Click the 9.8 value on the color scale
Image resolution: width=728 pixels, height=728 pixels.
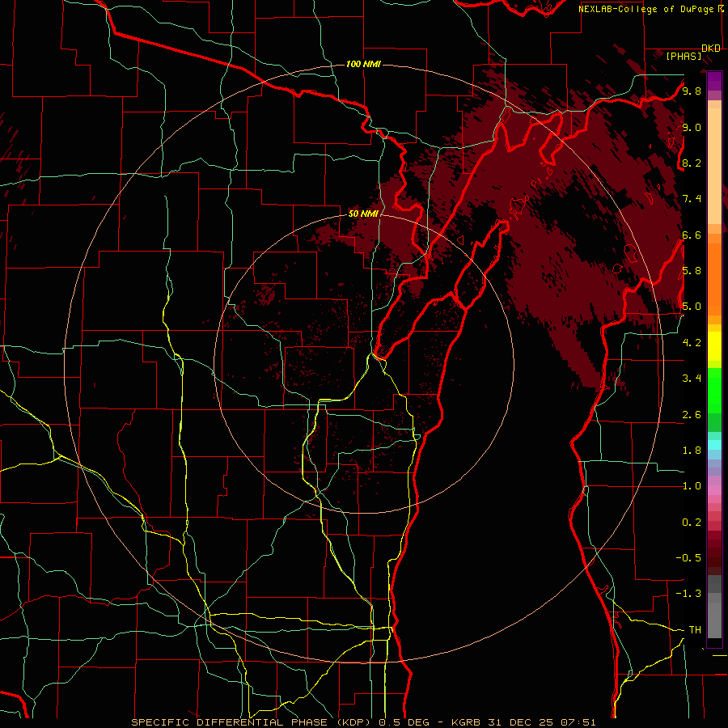click(x=692, y=91)
